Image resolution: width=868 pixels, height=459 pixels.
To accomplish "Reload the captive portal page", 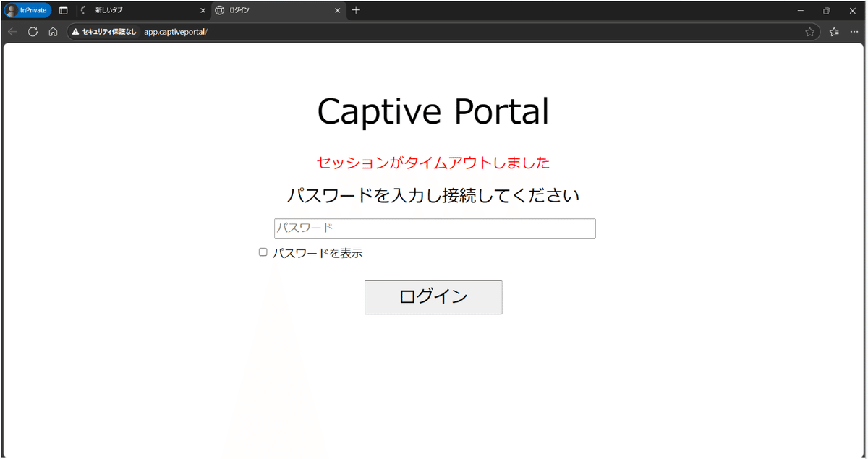I will pyautogui.click(x=32, y=32).
